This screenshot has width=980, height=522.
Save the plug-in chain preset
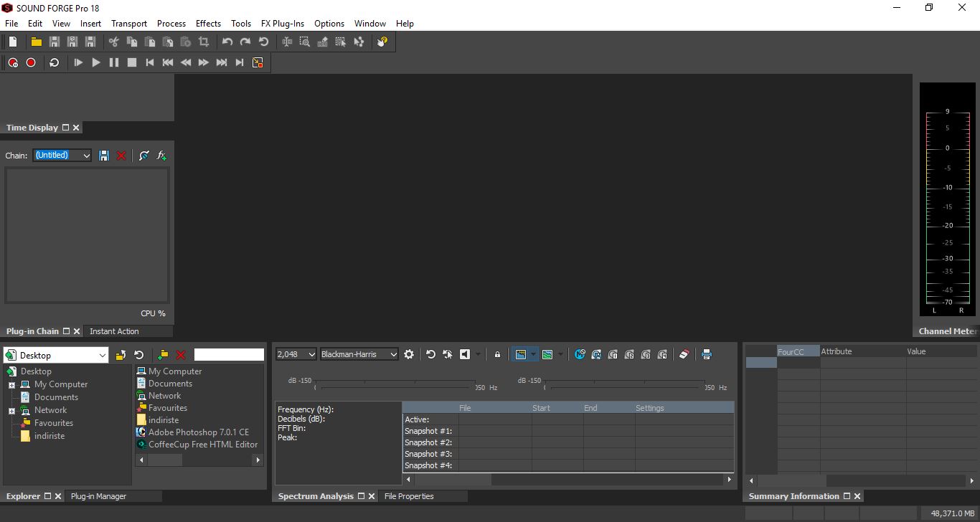[104, 155]
